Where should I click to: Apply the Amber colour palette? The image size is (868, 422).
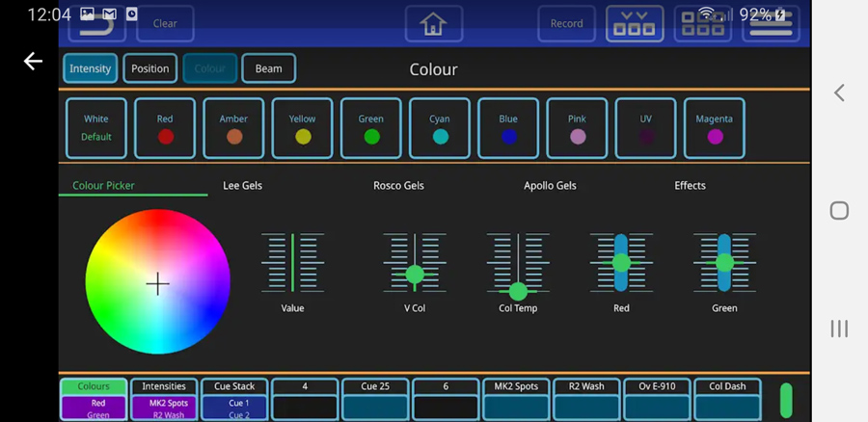pyautogui.click(x=233, y=128)
